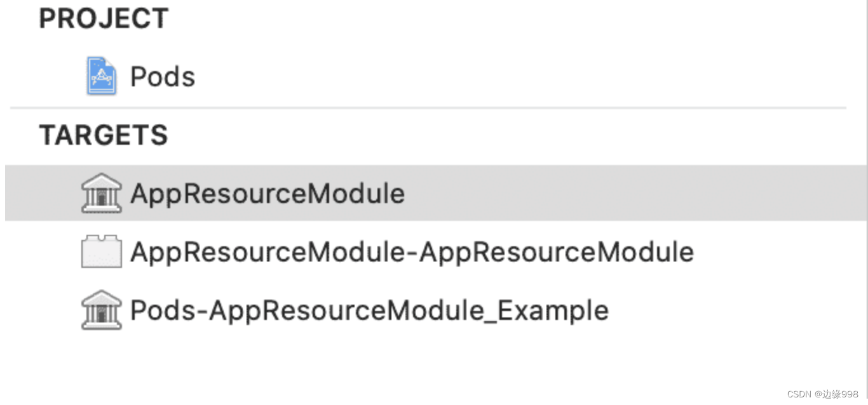Click the divider line between PROJECT and TARGETS
This screenshot has height=405, width=868.
428,108
